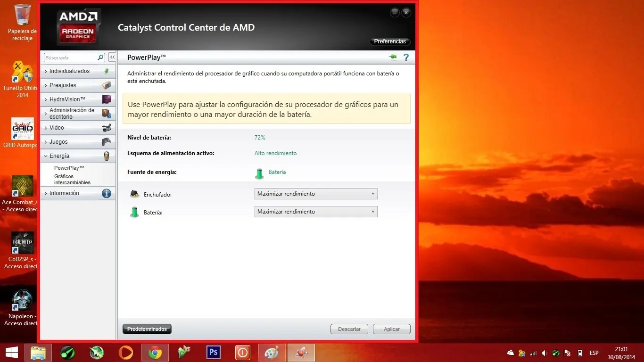Viewport: 644px width, 362px height.
Task: Click the volume speaker tray icon
Action: click(x=545, y=353)
